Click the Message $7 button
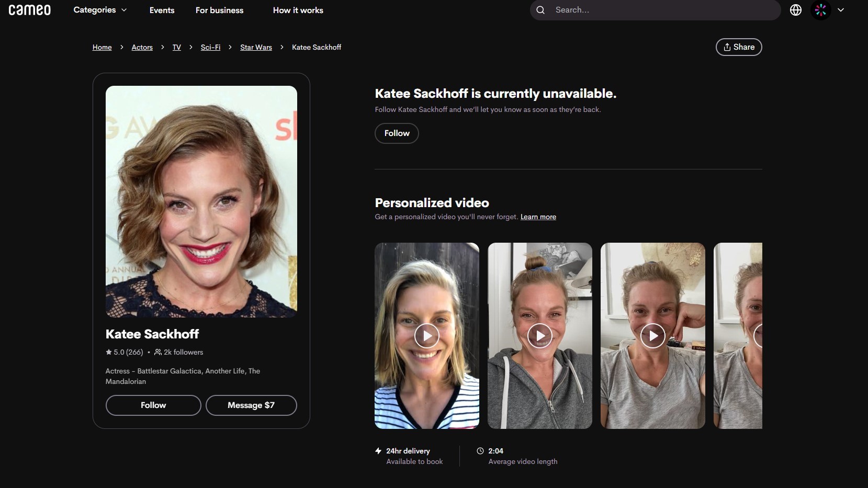Viewport: 868px width, 488px height. [251, 405]
